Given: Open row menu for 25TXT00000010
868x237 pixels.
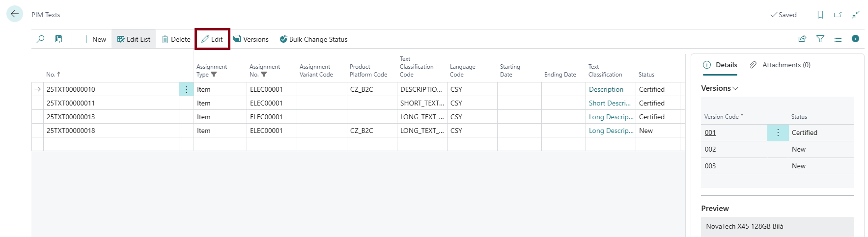Looking at the screenshot, I should [186, 89].
